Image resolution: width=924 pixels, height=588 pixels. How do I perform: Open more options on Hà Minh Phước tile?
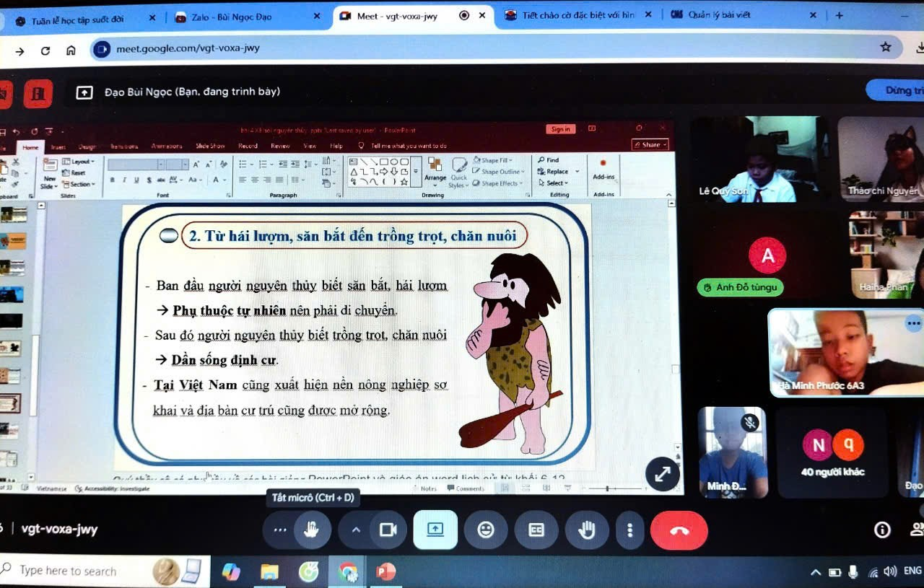pyautogui.click(x=913, y=324)
